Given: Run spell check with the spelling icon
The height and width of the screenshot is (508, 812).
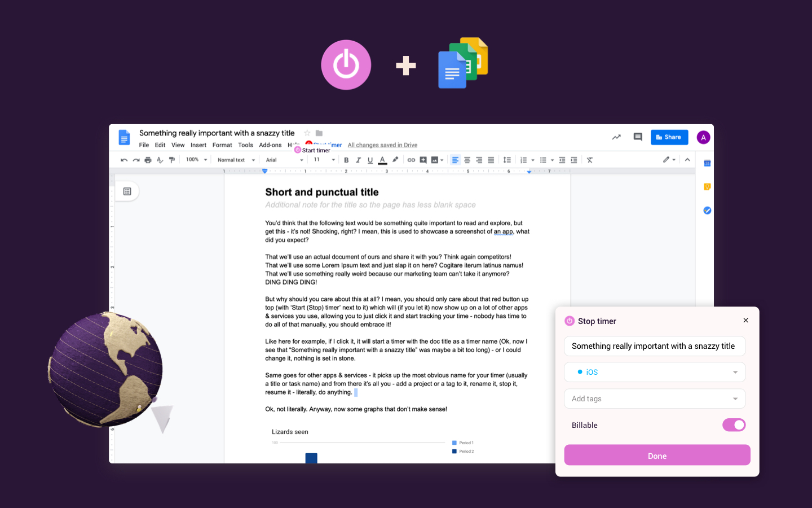Looking at the screenshot, I should pyautogui.click(x=160, y=160).
